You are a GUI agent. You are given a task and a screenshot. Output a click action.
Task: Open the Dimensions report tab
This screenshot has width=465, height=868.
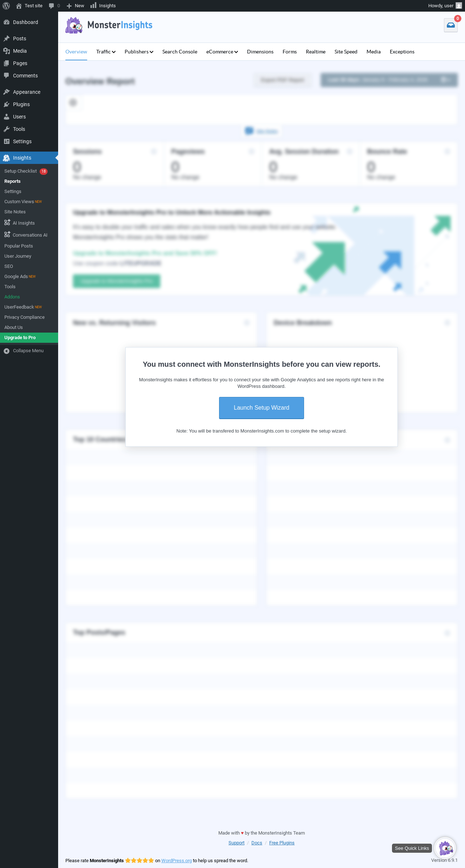pos(260,52)
